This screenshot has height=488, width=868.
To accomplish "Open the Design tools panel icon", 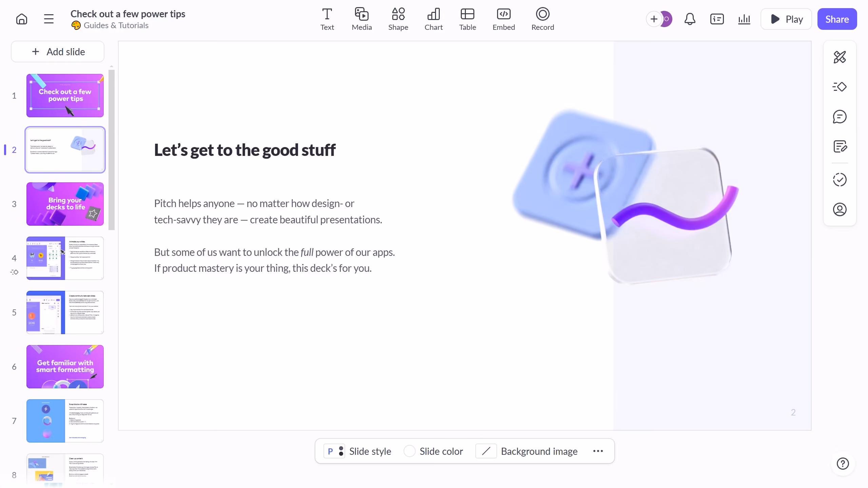I will pyautogui.click(x=840, y=57).
